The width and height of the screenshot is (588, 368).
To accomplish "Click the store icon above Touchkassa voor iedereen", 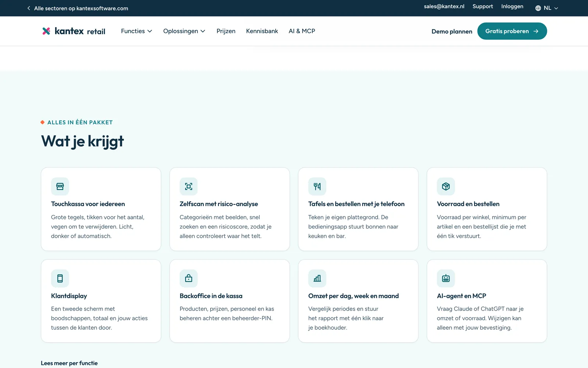I will [x=60, y=187].
